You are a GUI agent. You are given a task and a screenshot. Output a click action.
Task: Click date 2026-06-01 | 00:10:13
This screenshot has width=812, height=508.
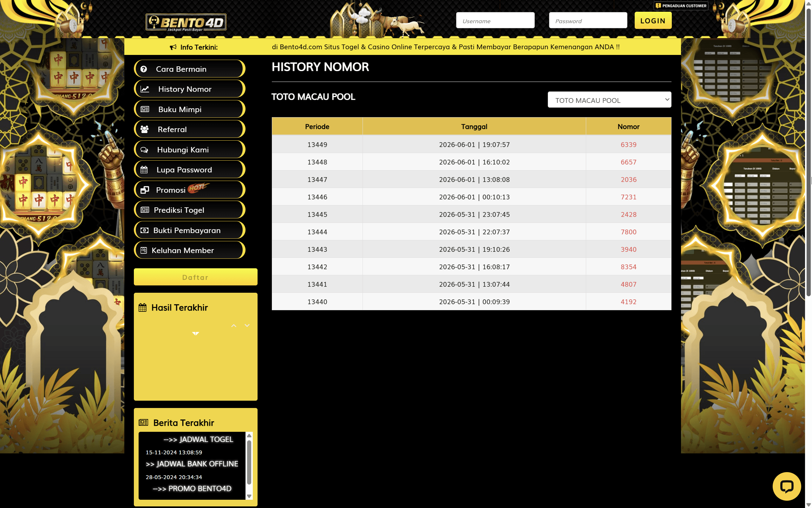tap(474, 197)
